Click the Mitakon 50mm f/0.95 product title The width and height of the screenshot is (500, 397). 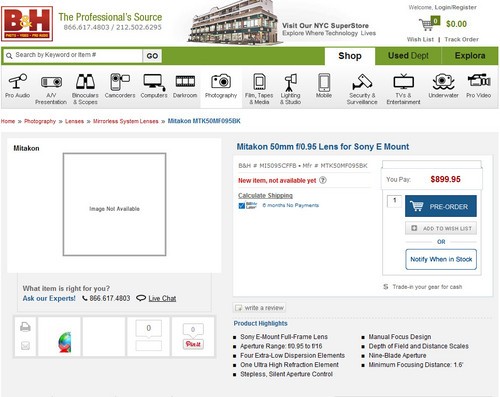coord(323,147)
